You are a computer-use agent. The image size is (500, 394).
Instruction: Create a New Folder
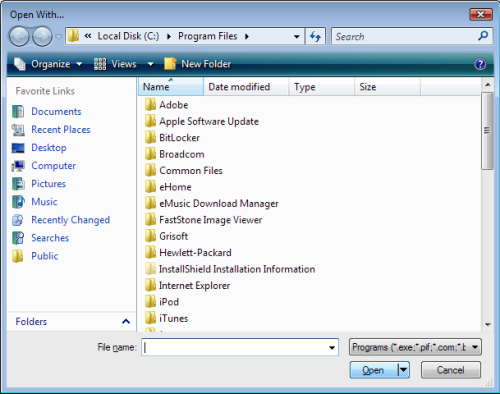[198, 64]
